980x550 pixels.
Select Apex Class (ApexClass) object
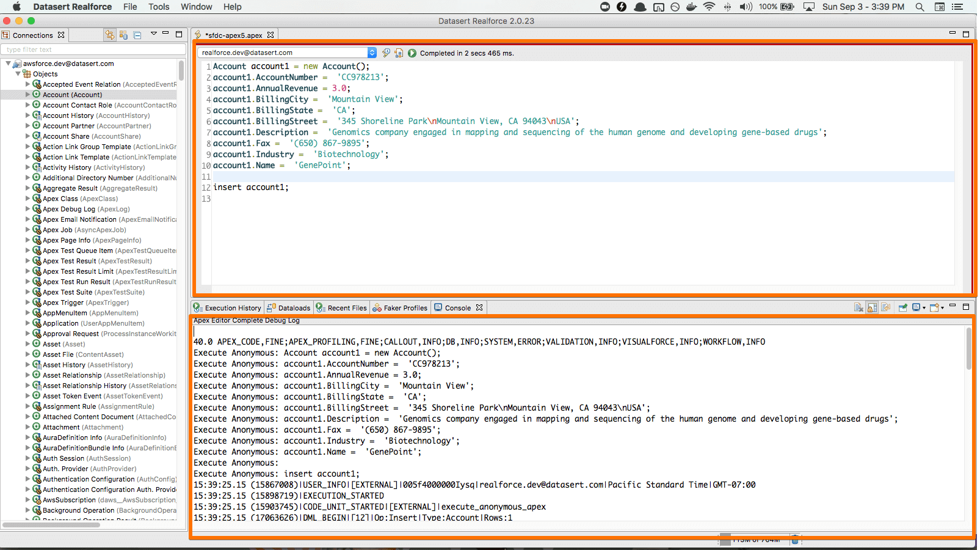click(x=80, y=199)
